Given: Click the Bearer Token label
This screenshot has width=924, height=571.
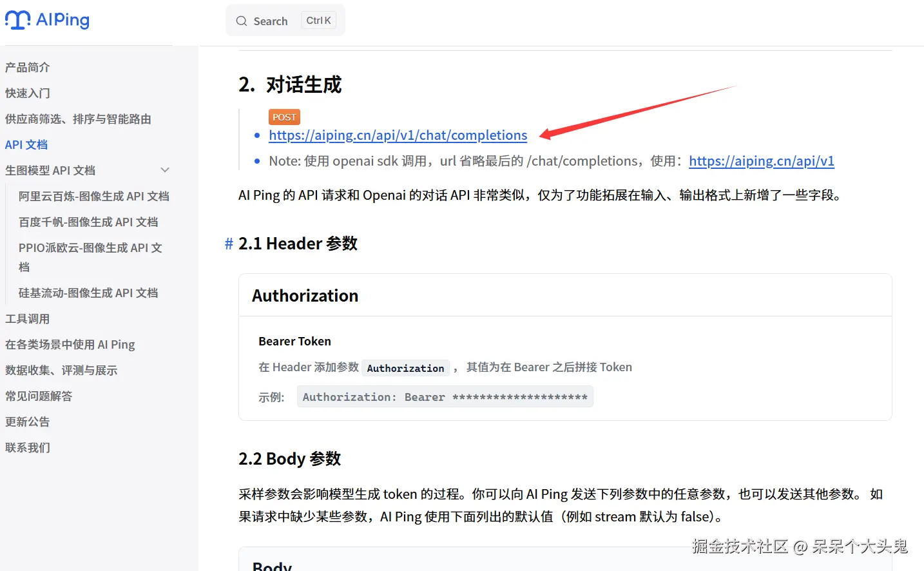Looking at the screenshot, I should coord(295,342).
